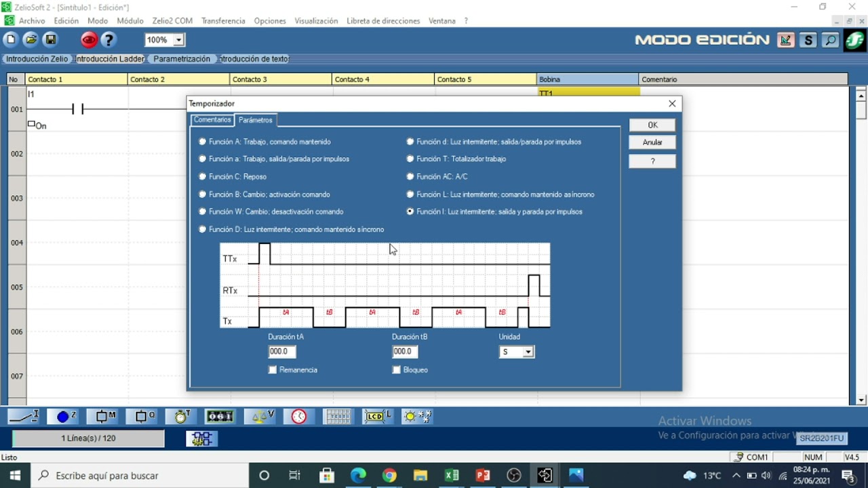Open the Módulo menu
This screenshot has height=488, width=868.
[130, 21]
